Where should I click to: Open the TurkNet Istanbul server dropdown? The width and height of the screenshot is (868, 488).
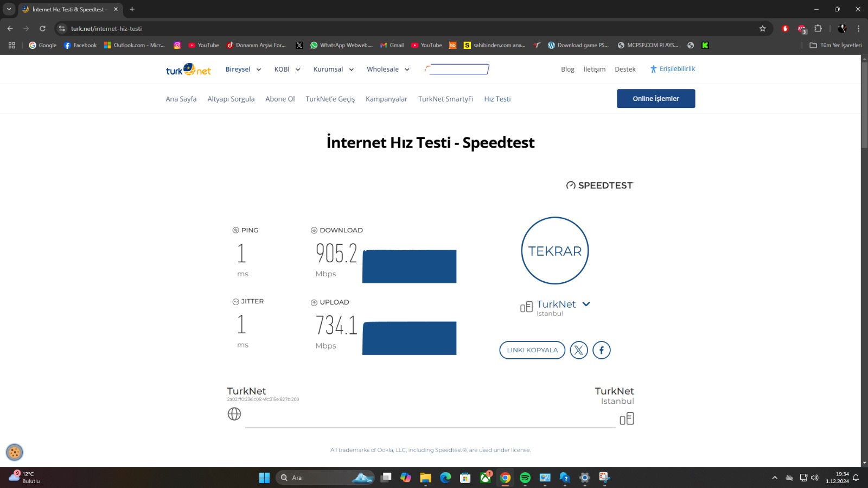pyautogui.click(x=586, y=304)
